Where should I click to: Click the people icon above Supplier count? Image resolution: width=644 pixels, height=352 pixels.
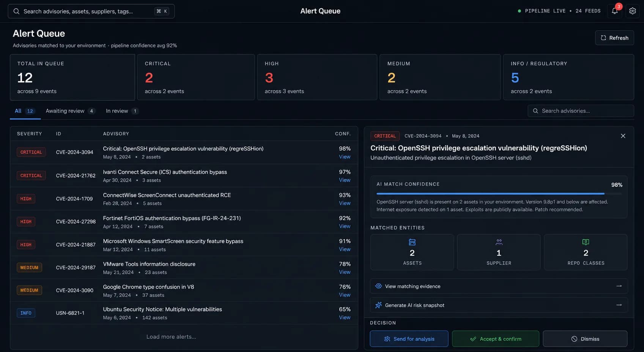[499, 242]
